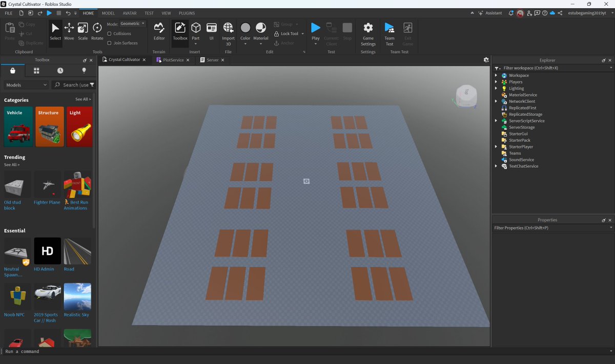
Task: Activate the Scale tool
Action: point(83,32)
